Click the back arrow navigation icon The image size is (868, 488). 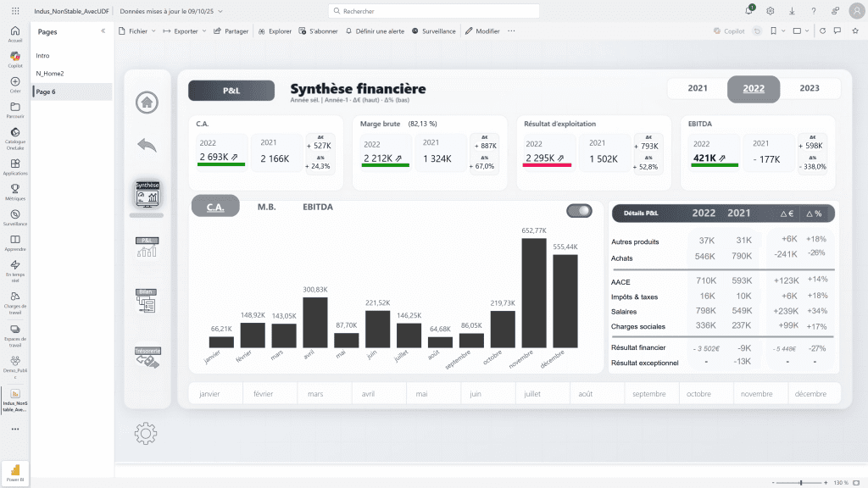click(147, 145)
